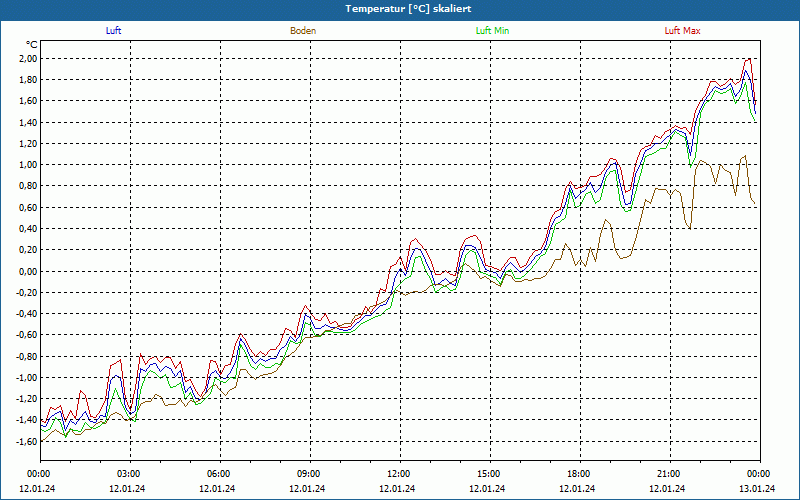Select the '0,00' y-axis value
Image resolution: width=800 pixels, height=500 pixels.
click(x=28, y=271)
